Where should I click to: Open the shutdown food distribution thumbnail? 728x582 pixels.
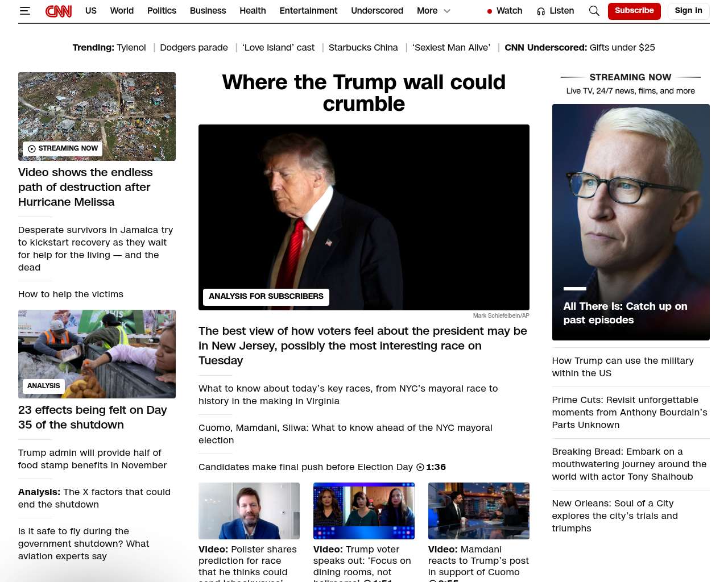point(97,354)
